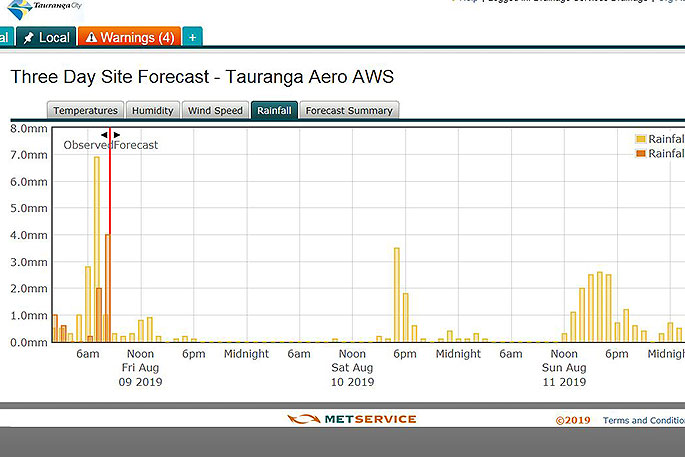This screenshot has height=457, width=685.
Task: Switch to the Local tab
Action: tap(45, 37)
